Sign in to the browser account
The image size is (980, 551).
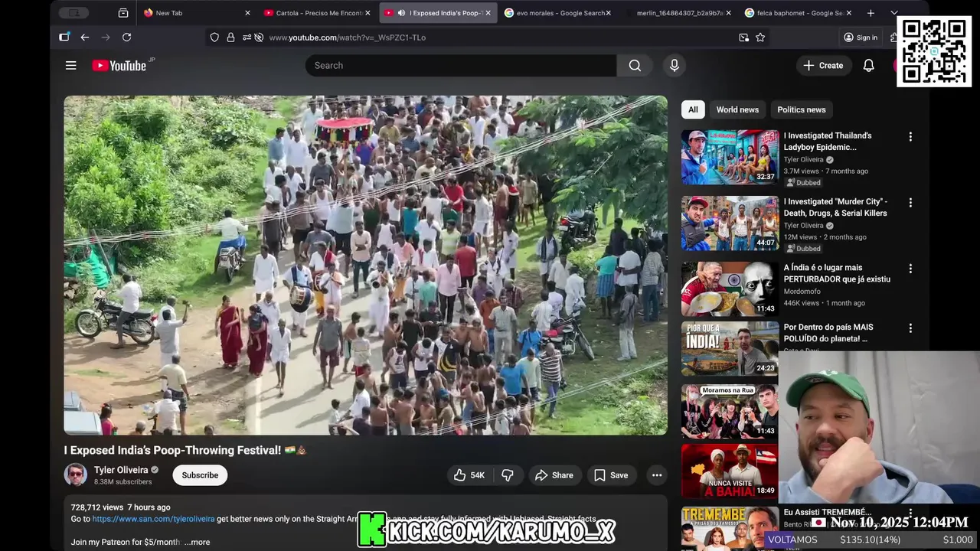click(x=860, y=37)
